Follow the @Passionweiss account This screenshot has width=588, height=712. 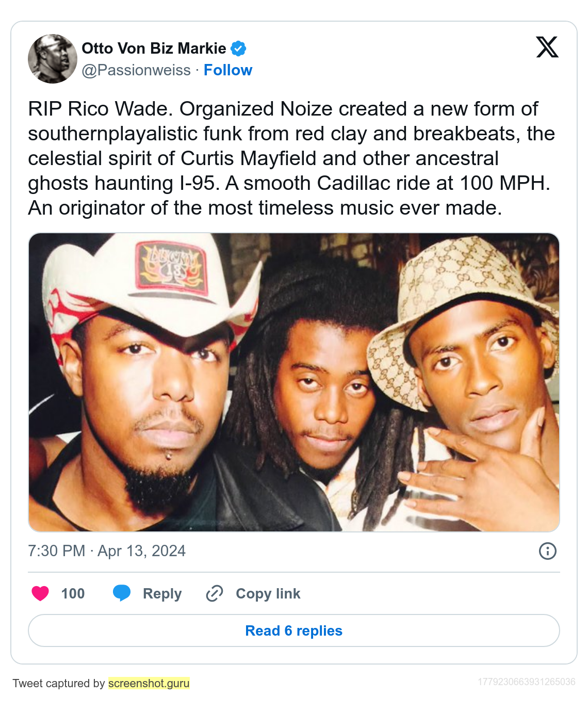coord(228,70)
